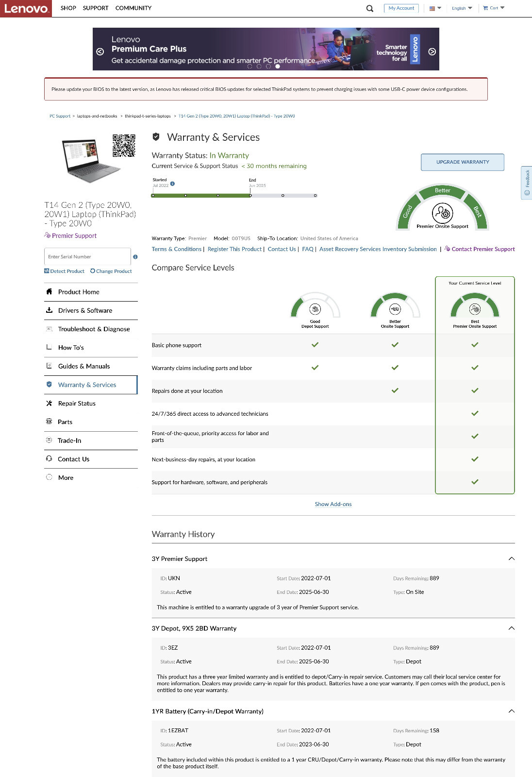Select the first banner carousel dot
The image size is (532, 777).
point(249,67)
